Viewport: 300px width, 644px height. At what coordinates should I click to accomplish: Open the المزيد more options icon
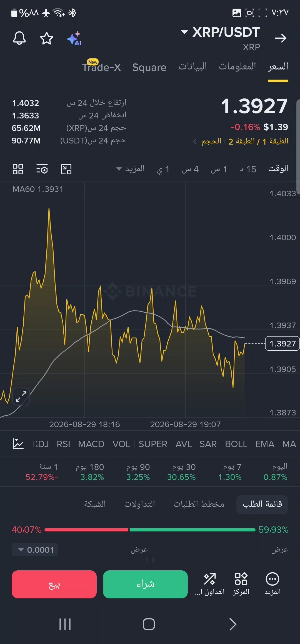coord(272,584)
